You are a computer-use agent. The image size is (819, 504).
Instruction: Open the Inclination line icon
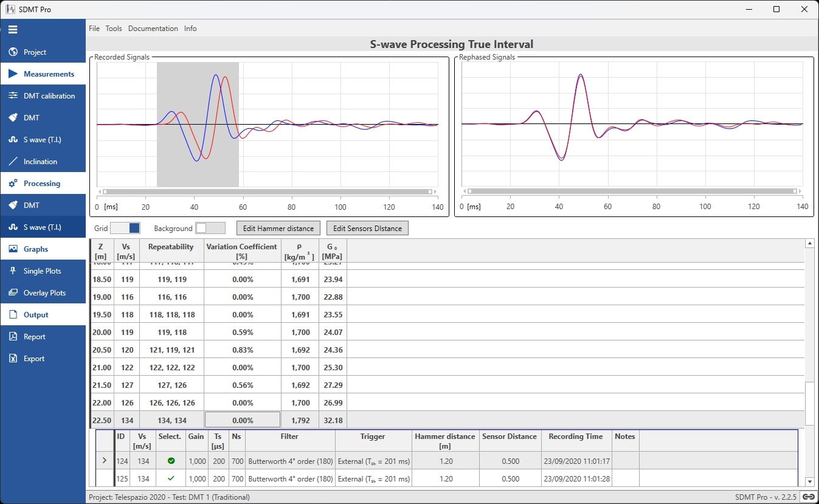(x=13, y=162)
